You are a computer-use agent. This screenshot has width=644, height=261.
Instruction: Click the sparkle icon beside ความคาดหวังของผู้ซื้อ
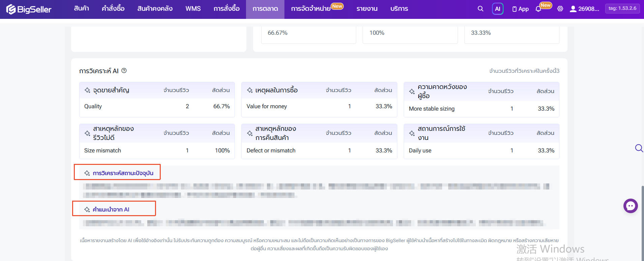point(412,91)
